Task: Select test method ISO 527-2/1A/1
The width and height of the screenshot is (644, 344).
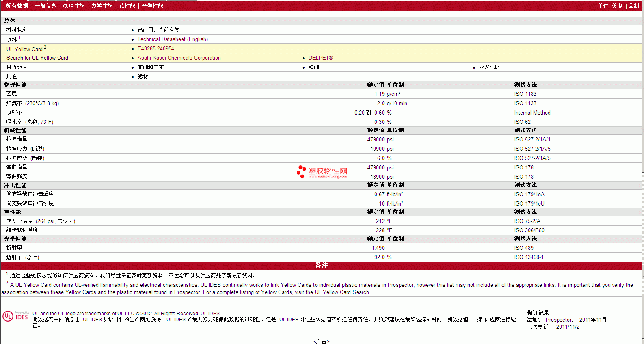Action: [x=532, y=139]
